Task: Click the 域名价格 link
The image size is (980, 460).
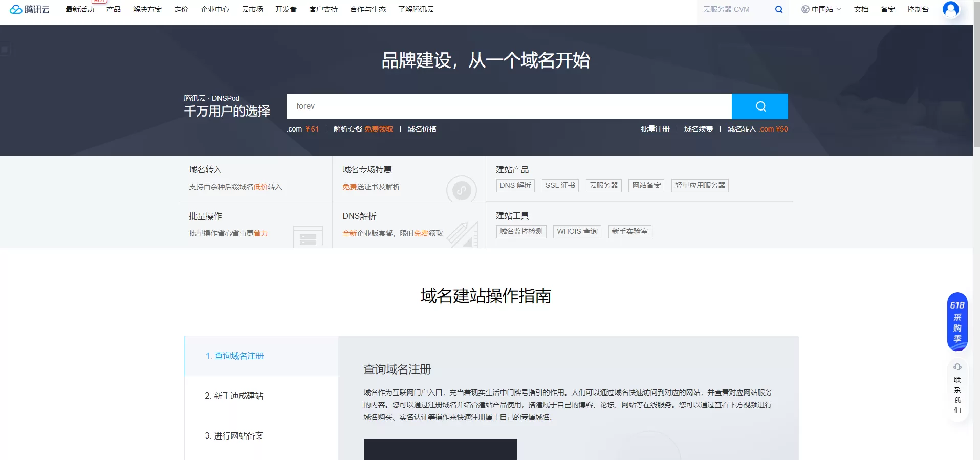Action: 422,129
